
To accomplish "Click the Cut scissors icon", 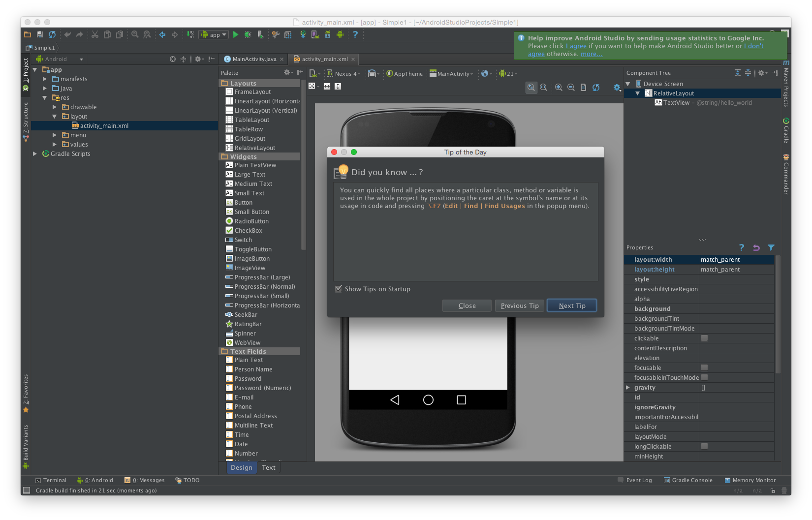I will coord(95,34).
